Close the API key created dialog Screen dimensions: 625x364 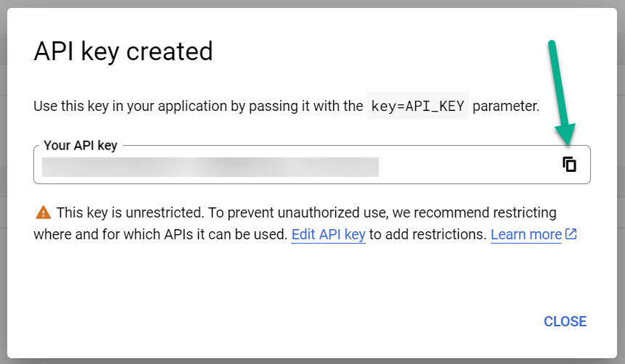565,321
